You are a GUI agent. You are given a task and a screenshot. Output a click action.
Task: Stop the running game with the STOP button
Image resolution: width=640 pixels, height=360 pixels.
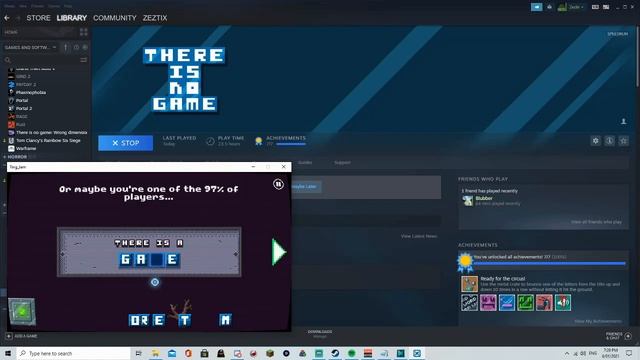click(126, 143)
